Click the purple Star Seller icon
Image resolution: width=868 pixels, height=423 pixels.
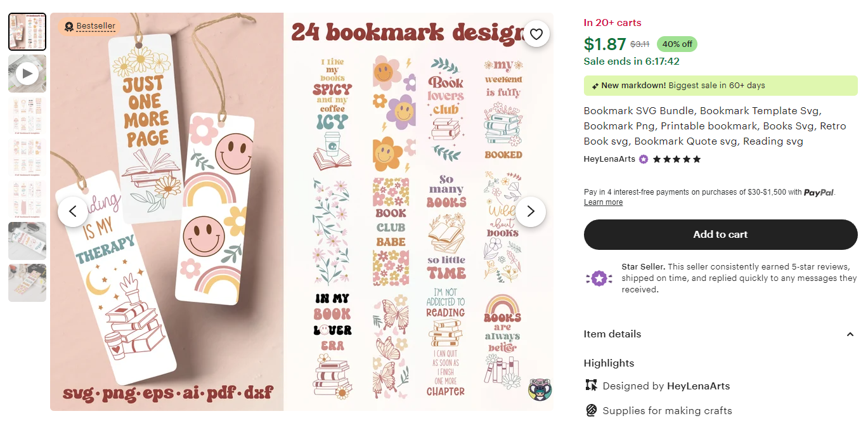click(x=599, y=278)
